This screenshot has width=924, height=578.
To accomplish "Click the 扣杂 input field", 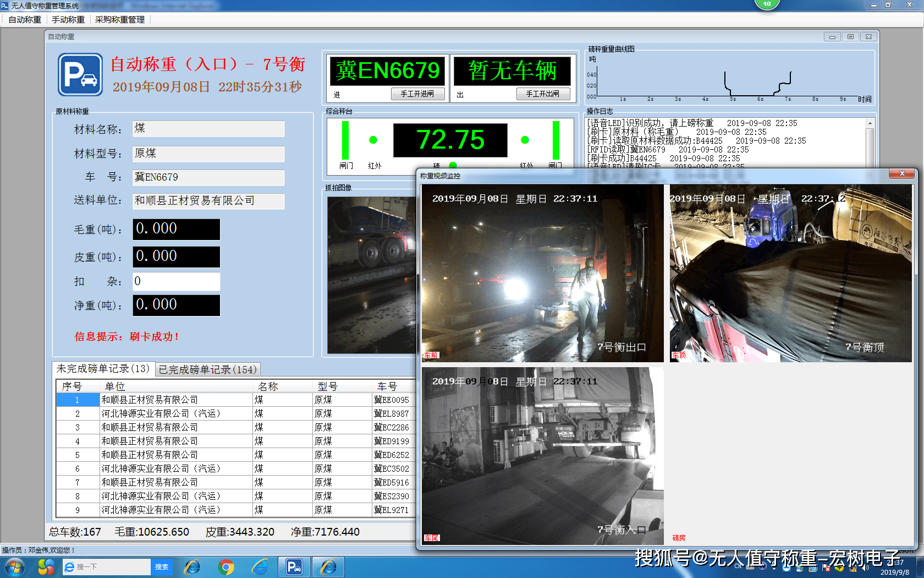I will point(177,281).
